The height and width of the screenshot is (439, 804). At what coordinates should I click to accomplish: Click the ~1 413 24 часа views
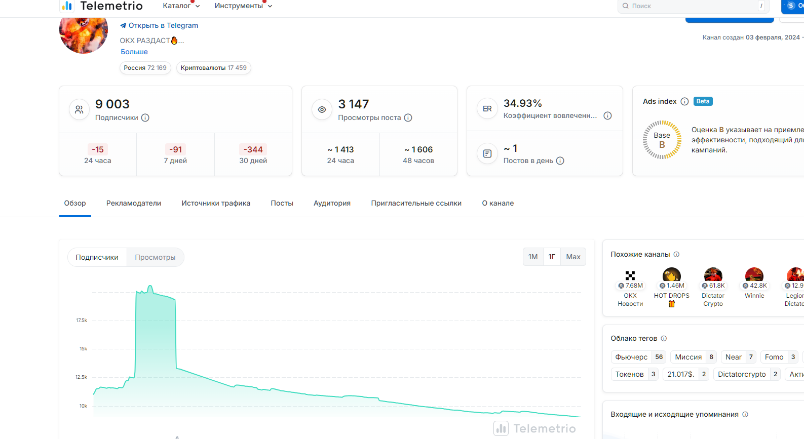(340, 154)
